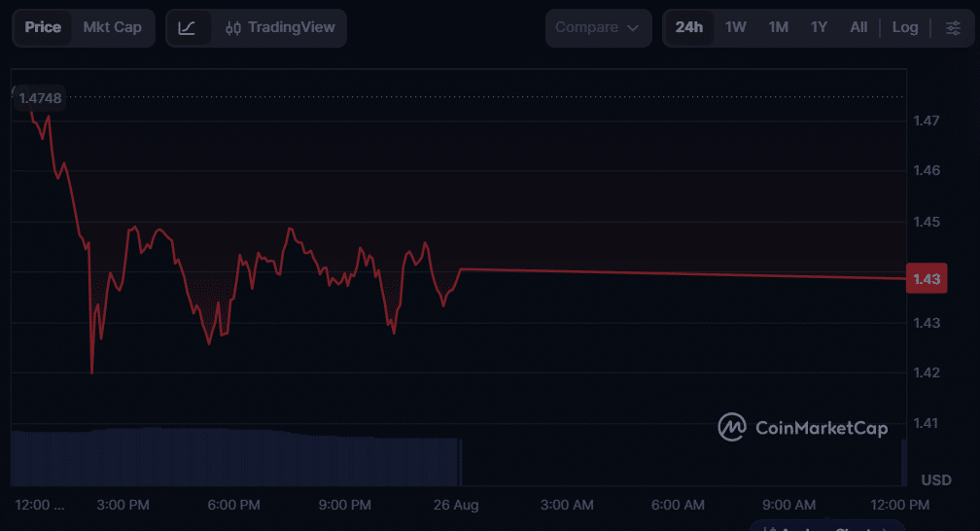Click the 26 Aug timeline marker
This screenshot has width=980, height=531.
tap(456, 505)
